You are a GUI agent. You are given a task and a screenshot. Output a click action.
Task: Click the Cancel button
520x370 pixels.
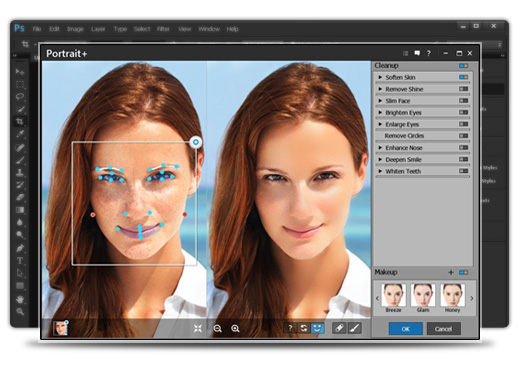coord(444,329)
